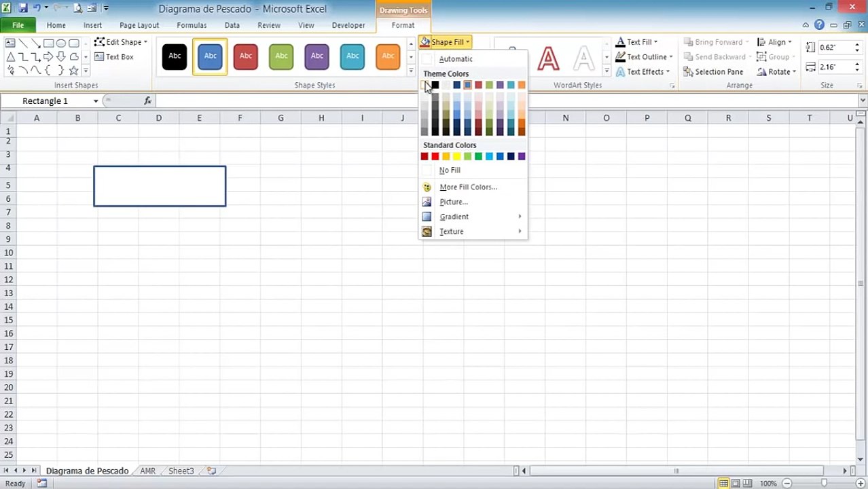Image resolution: width=868 pixels, height=489 pixels.
Task: Open More Fill Colors dialog
Action: click(473, 187)
